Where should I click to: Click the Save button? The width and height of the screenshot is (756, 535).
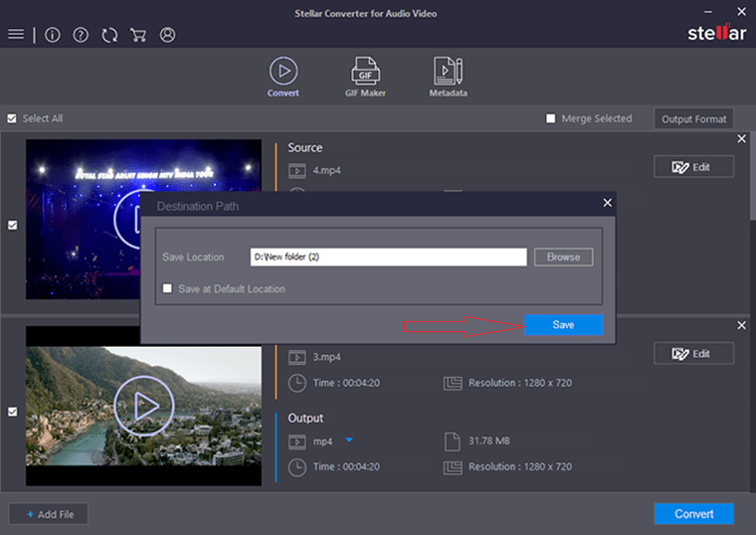point(563,325)
